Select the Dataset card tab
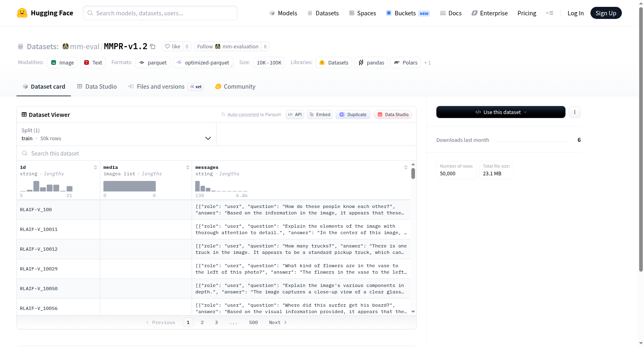644x347 pixels. pos(44,87)
